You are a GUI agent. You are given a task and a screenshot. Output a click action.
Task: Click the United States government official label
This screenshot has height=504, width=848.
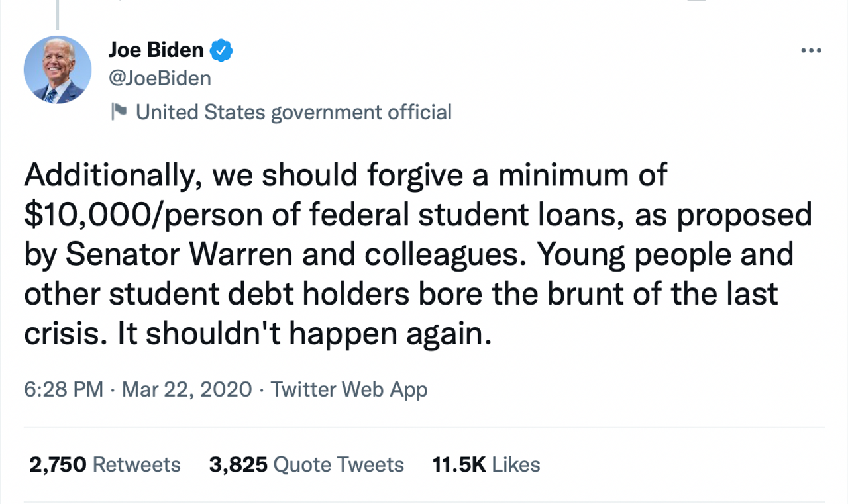click(x=293, y=112)
